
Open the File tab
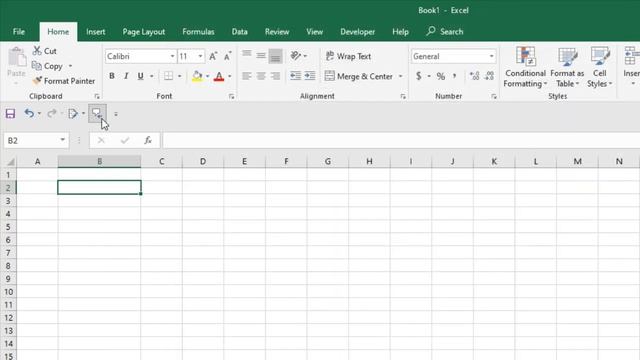pyautogui.click(x=19, y=31)
